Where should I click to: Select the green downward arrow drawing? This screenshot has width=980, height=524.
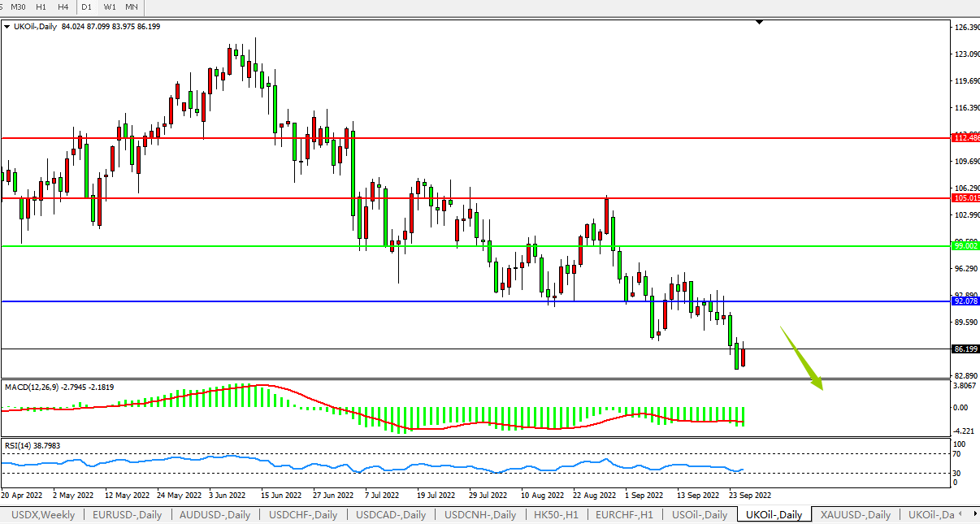[x=803, y=359]
